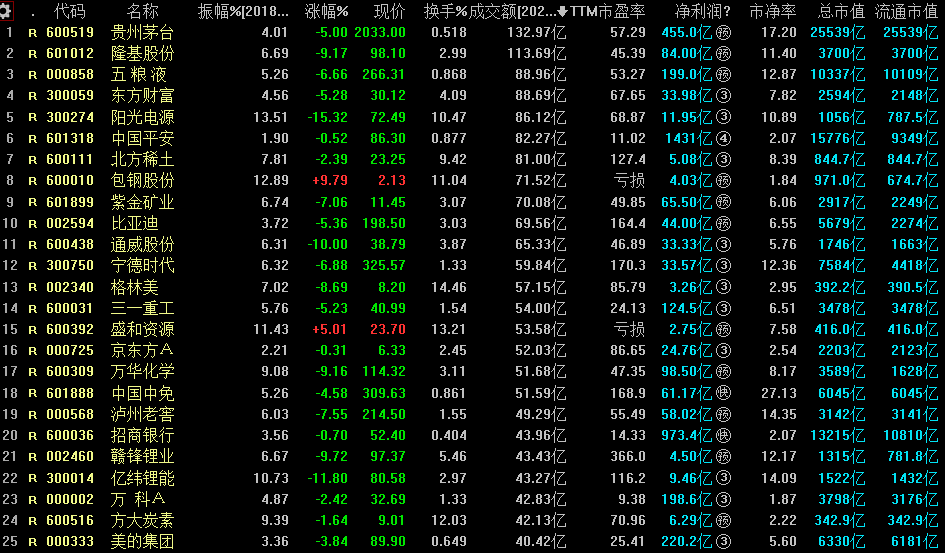Screen dimensions: 945x553
Task: Click the circled 预 icon in 盛和资源 row
Action: pyautogui.click(x=723, y=330)
